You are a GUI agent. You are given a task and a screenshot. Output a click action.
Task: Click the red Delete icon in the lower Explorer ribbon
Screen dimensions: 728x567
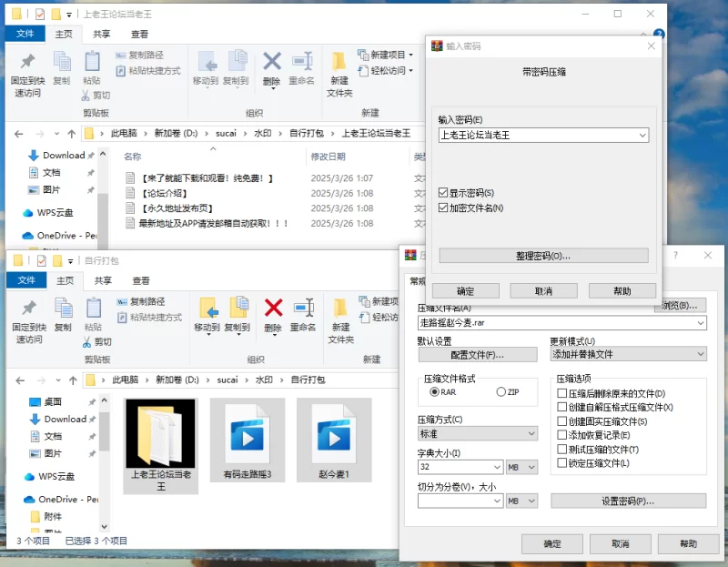click(272, 308)
